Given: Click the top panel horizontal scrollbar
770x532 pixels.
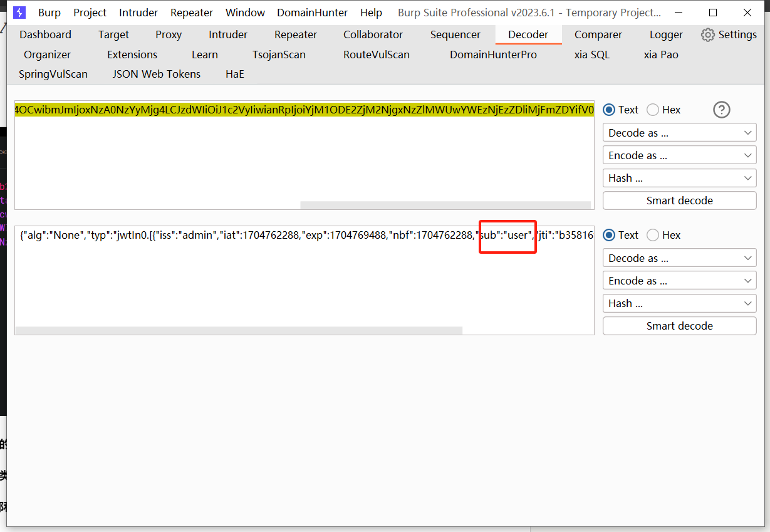Looking at the screenshot, I should [445, 205].
